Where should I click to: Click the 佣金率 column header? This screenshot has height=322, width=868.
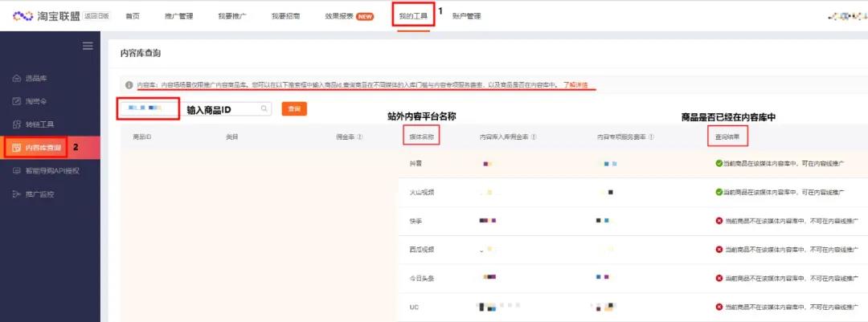click(x=346, y=137)
